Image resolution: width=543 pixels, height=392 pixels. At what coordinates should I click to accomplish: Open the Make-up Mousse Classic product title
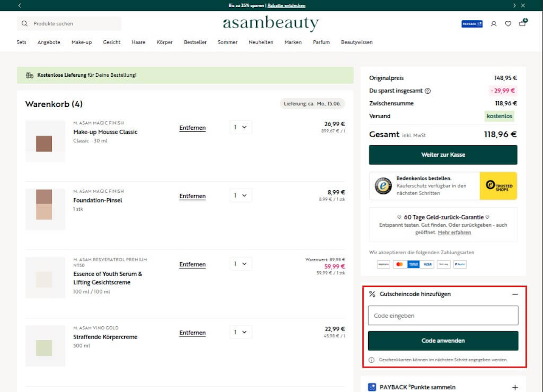(x=105, y=132)
